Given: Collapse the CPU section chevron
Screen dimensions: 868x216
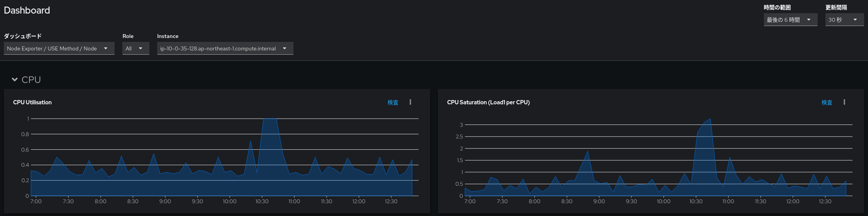Looking at the screenshot, I should 15,79.
